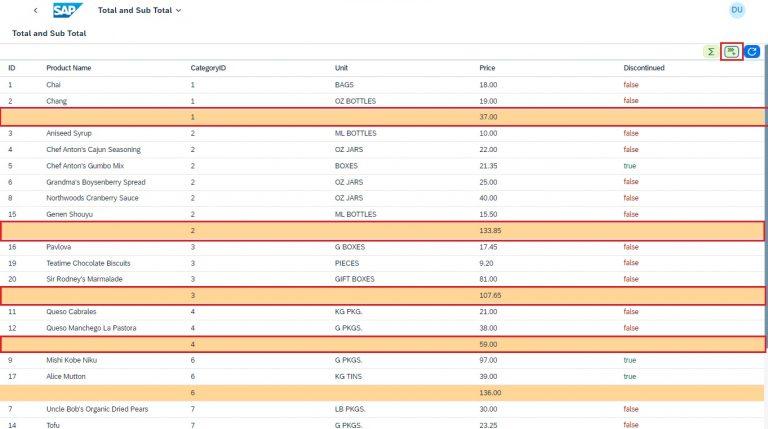Image resolution: width=768 pixels, height=429 pixels.
Task: Click the 133.85 subtotal cell
Action: point(490,230)
